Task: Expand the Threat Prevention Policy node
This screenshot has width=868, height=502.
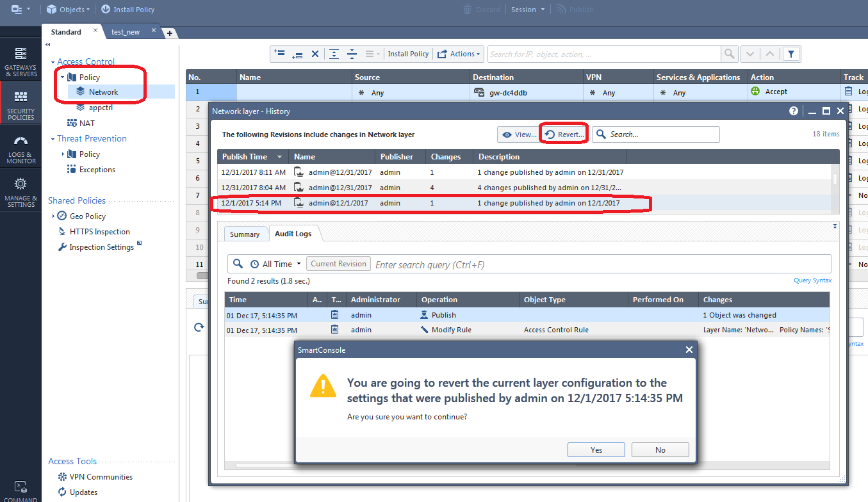Action: 62,154
